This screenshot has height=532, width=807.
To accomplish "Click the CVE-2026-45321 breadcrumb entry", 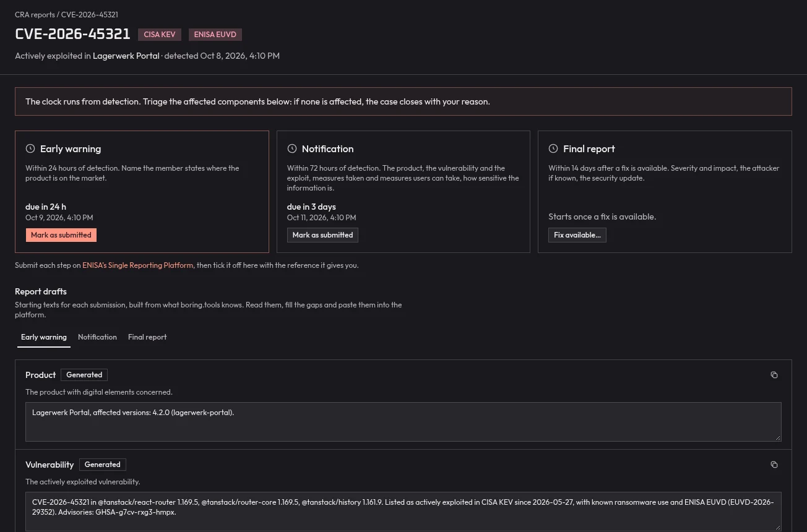I will (90, 14).
